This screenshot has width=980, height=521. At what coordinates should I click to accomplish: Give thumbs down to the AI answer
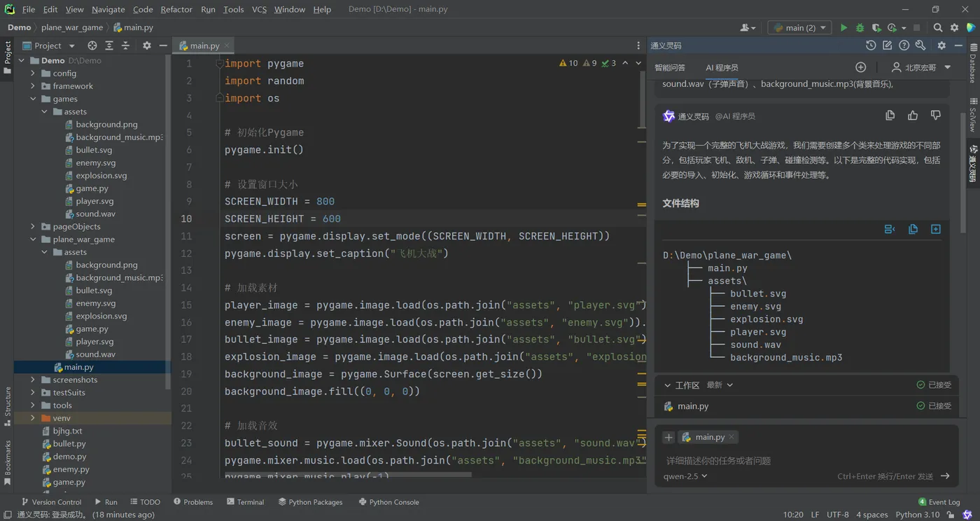point(935,116)
